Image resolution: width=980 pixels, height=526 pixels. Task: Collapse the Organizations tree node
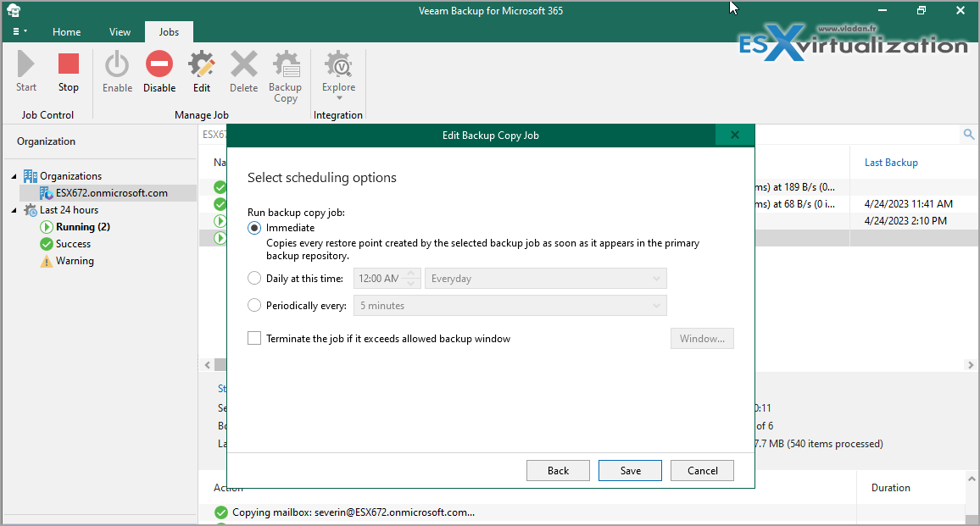click(x=14, y=176)
